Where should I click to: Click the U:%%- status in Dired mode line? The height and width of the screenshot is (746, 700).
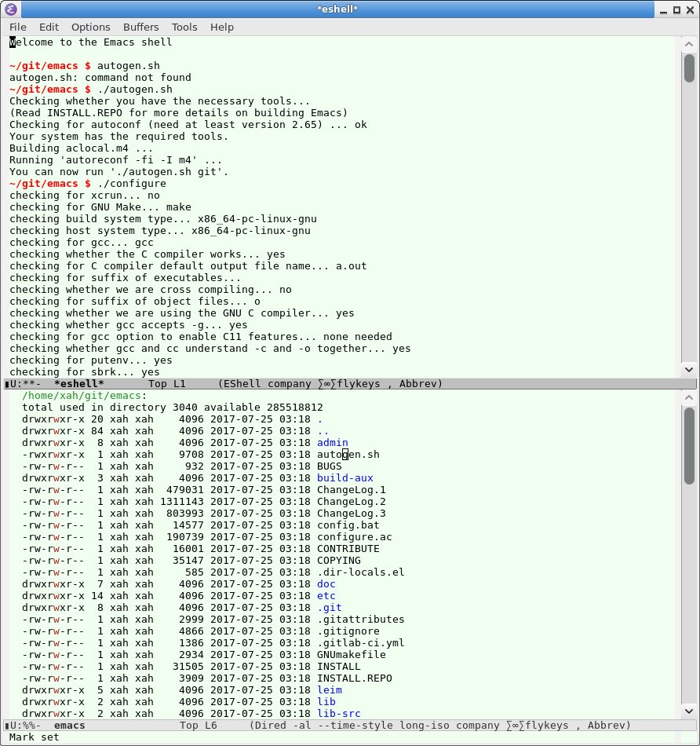point(25,725)
